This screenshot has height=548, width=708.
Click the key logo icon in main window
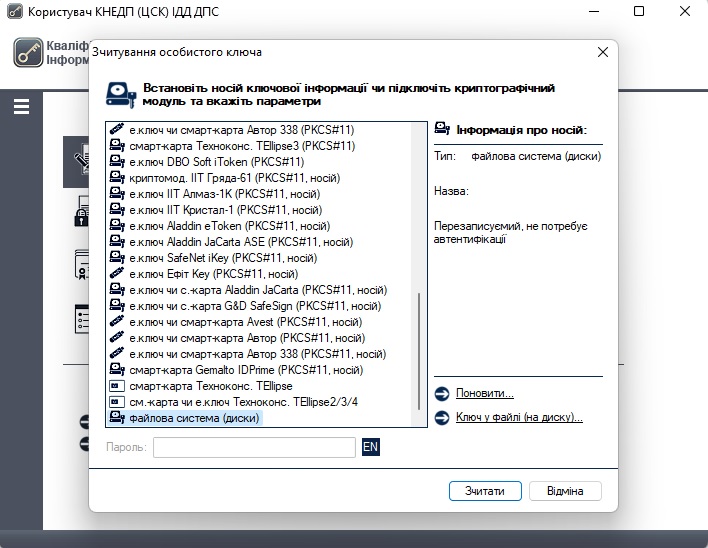pyautogui.click(x=28, y=52)
